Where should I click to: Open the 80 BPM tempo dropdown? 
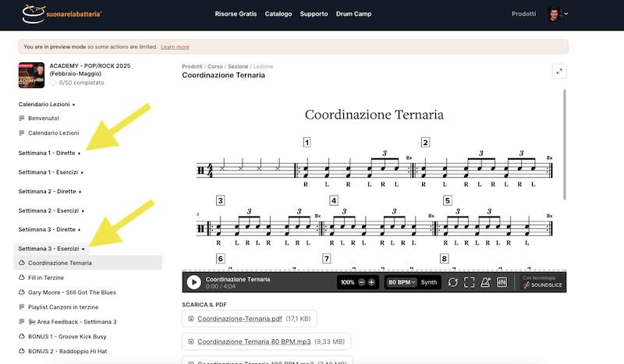[402, 282]
